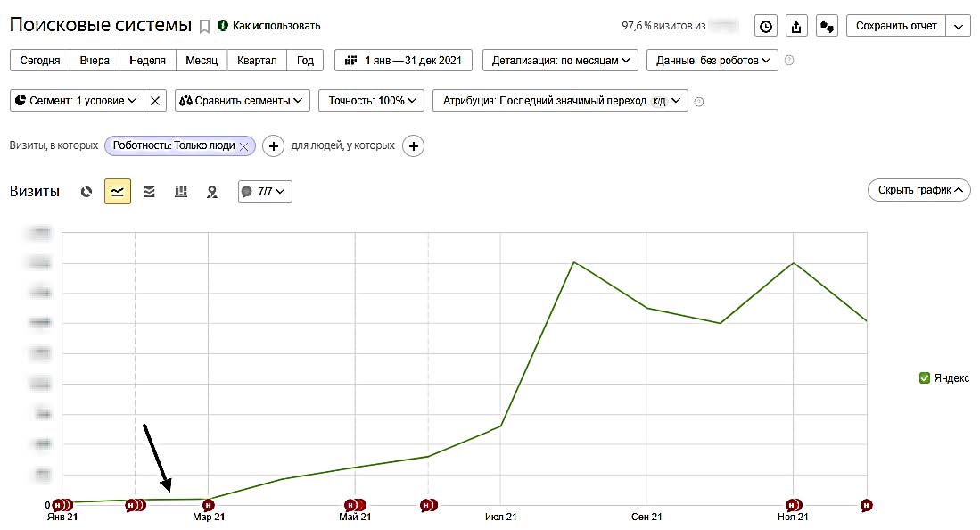The width and height of the screenshot is (980, 530).
Task: Click the Июл 21 axis label
Action: coord(500,517)
